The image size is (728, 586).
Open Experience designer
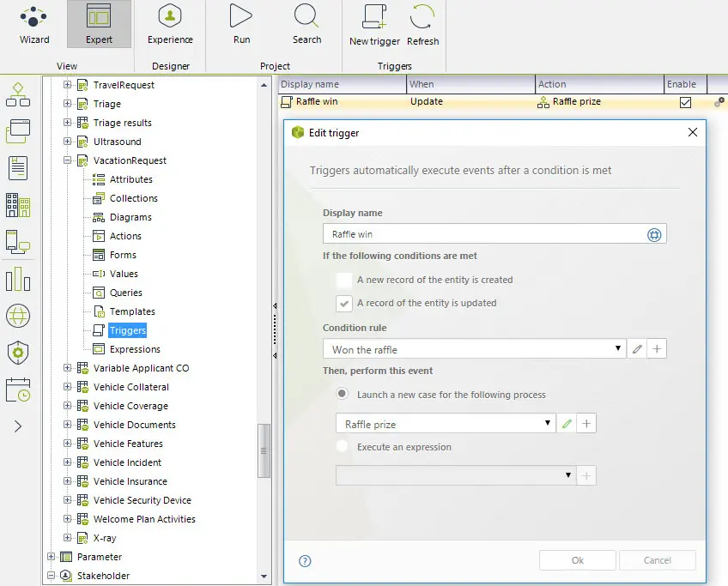tap(170, 25)
